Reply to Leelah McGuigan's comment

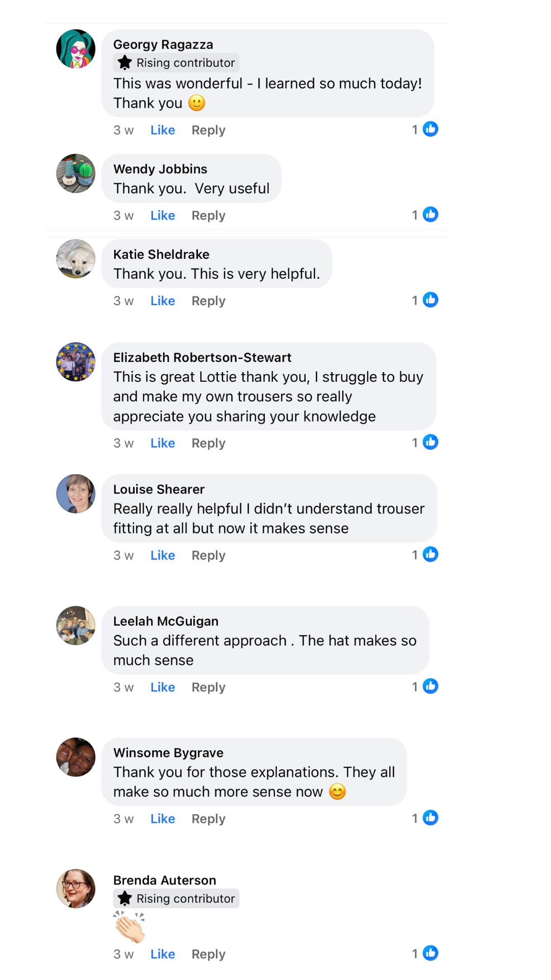pos(208,687)
